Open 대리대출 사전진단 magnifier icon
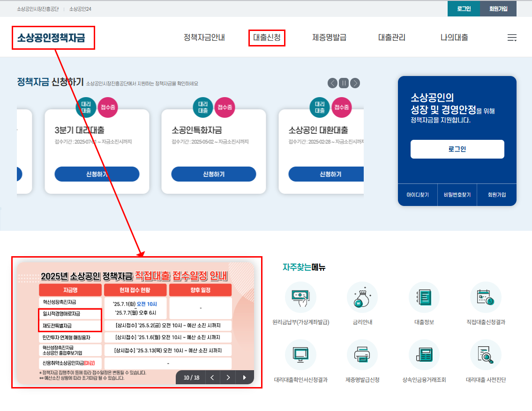 point(486,355)
